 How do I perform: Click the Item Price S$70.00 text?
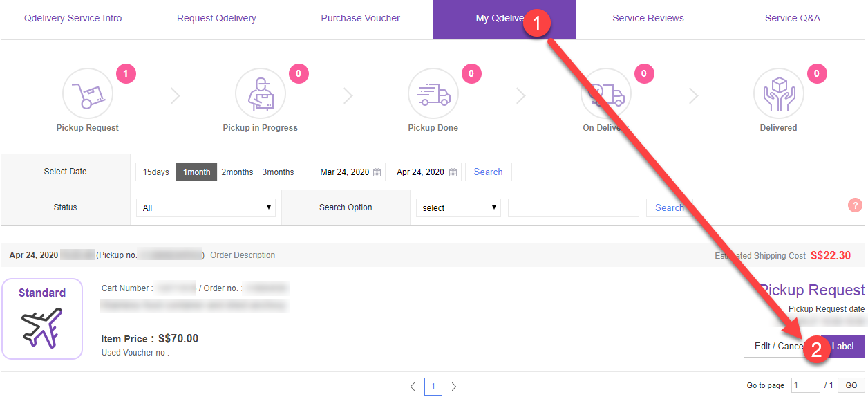(x=150, y=339)
